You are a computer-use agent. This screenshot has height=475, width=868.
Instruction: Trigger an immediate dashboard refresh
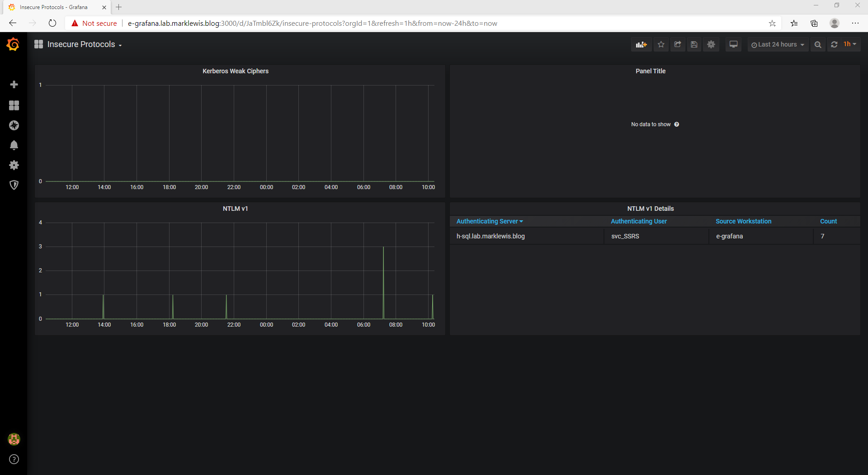click(834, 44)
